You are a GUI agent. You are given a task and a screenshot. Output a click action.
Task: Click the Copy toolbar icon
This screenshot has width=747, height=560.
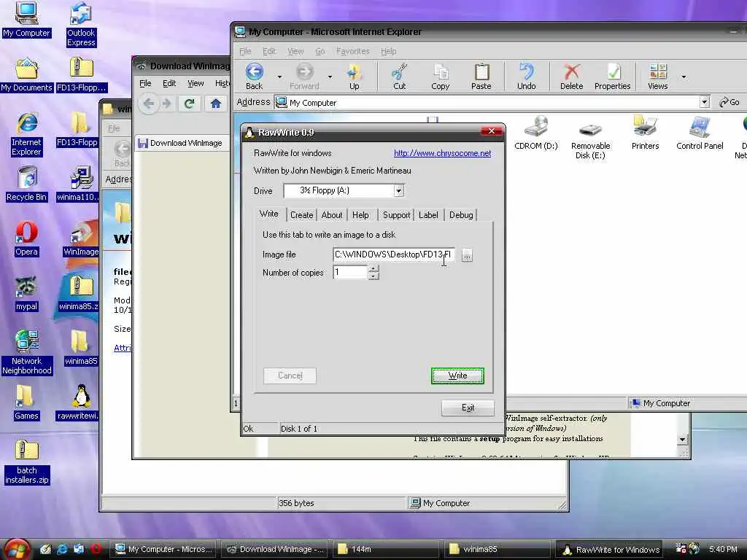tap(440, 77)
